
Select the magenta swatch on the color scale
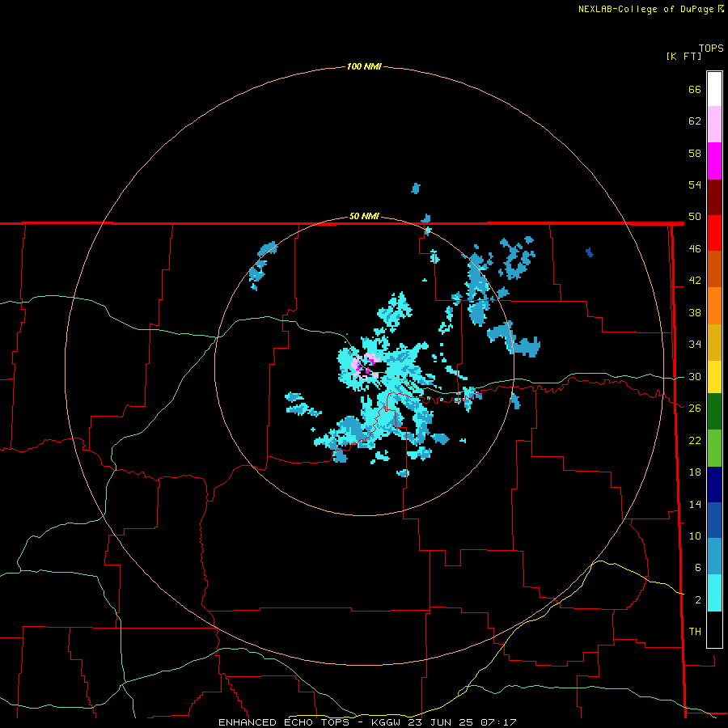click(x=714, y=161)
